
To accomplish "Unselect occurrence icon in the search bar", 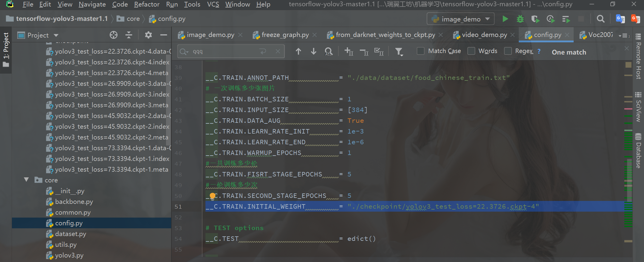I will point(364,52).
